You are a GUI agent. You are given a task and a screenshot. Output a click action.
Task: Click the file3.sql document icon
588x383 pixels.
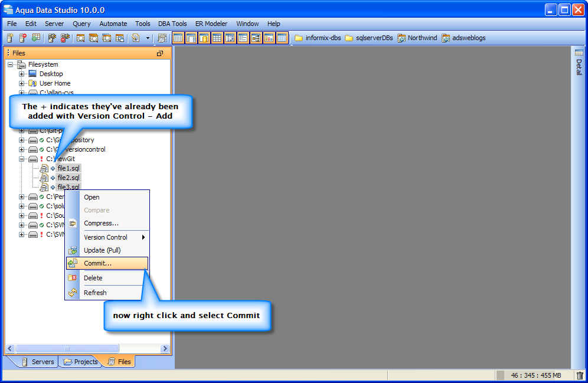[x=44, y=187]
